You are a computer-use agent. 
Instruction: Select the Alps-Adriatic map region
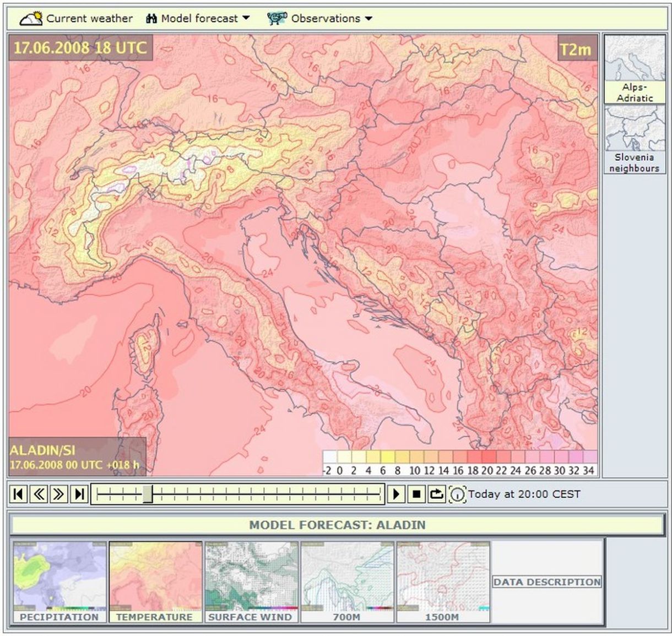tap(635, 69)
